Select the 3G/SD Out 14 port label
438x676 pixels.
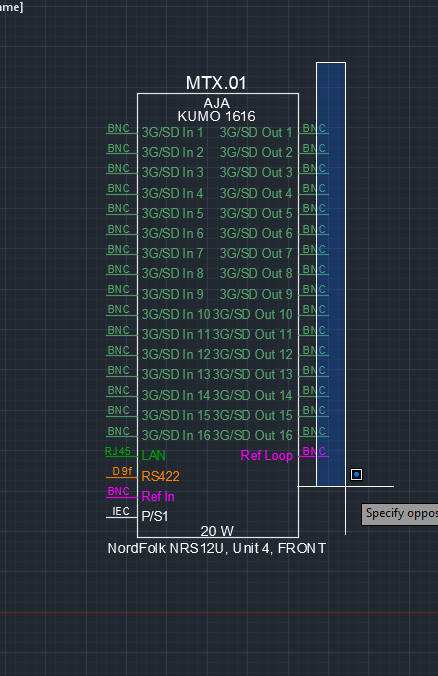click(253, 395)
